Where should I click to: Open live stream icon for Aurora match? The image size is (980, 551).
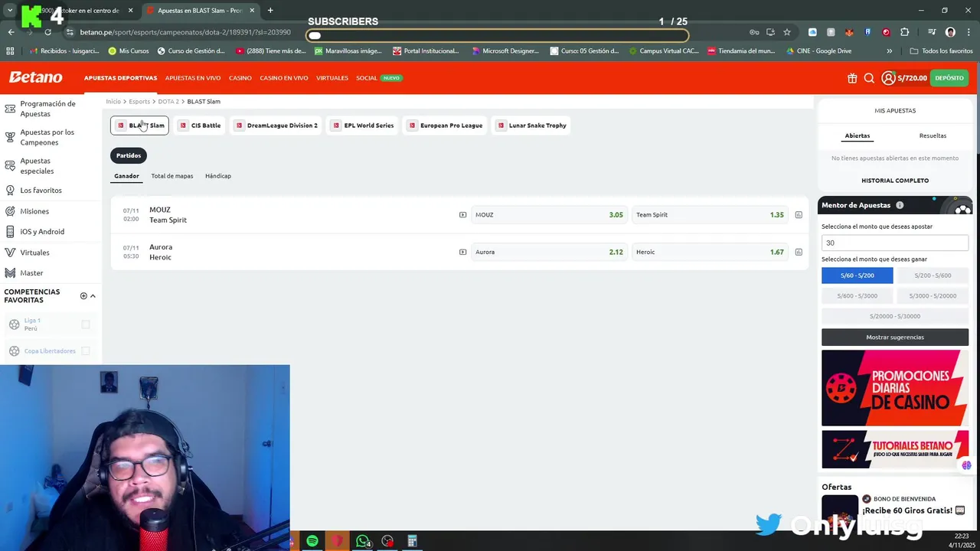[x=462, y=252]
